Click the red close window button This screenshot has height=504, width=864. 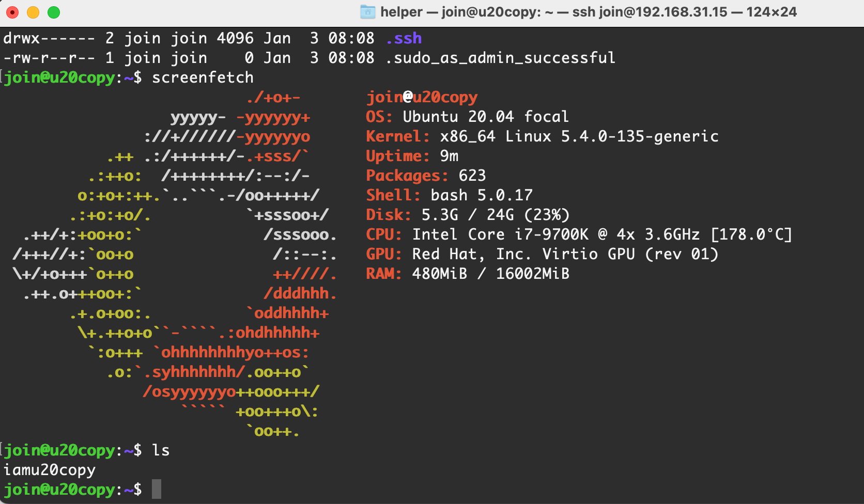pyautogui.click(x=12, y=12)
